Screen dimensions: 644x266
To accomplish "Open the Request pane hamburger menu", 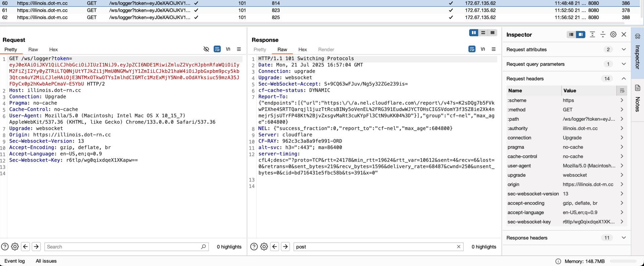I will 239,49.
